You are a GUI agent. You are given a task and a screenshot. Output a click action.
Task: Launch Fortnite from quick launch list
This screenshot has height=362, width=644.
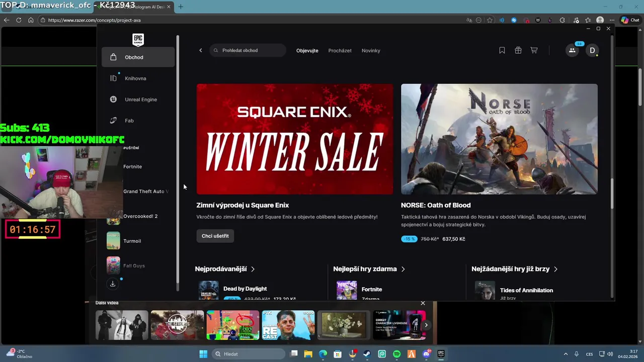[x=133, y=166]
